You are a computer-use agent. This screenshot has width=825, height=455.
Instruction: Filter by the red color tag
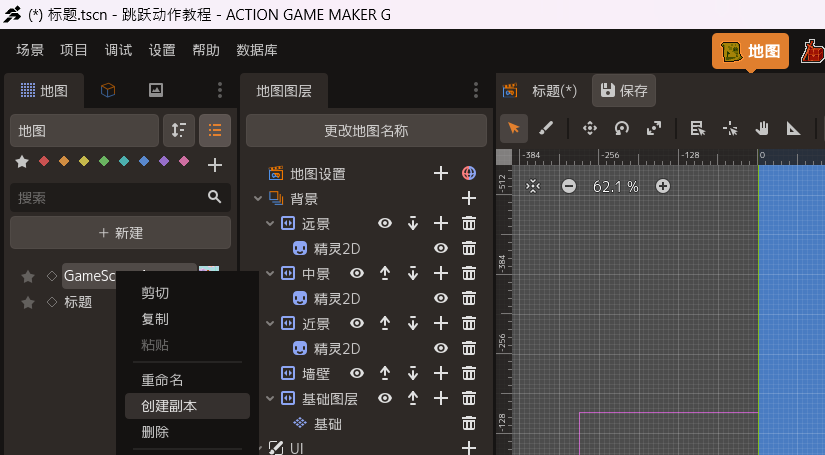click(44, 161)
